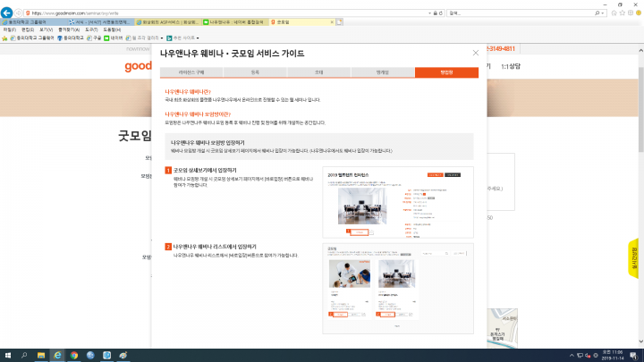
Task: Open the 구글 bookmark
Action: (94, 38)
